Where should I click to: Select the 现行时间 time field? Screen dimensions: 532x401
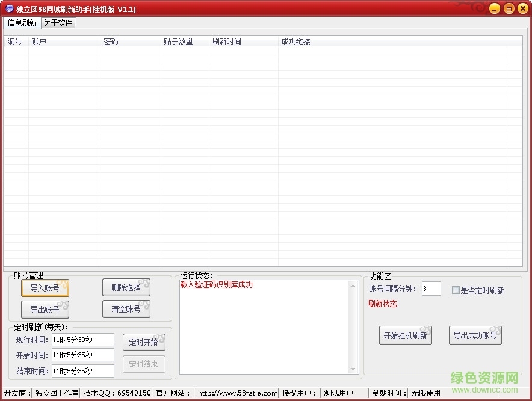click(x=83, y=340)
